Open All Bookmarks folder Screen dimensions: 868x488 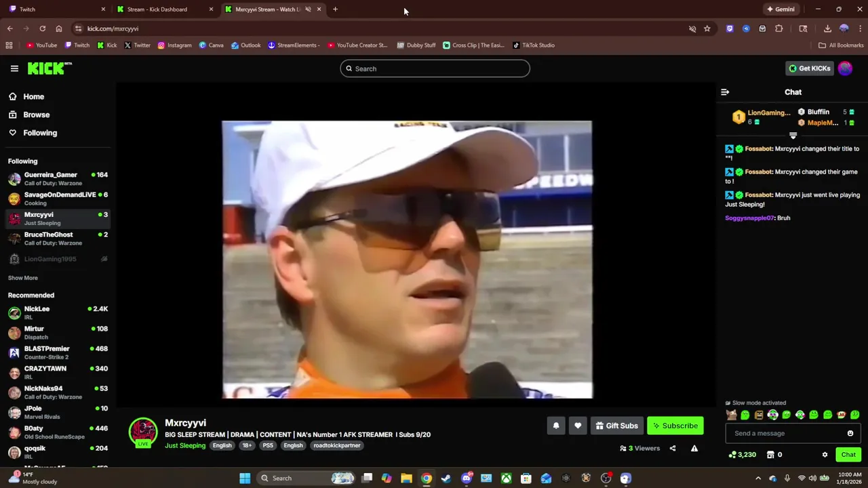tap(841, 45)
